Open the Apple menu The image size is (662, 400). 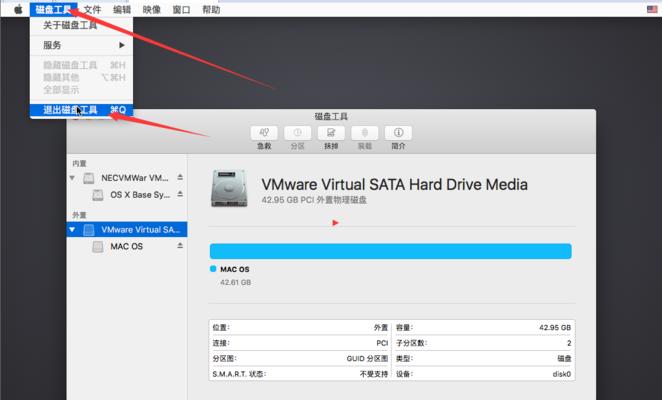point(18,9)
